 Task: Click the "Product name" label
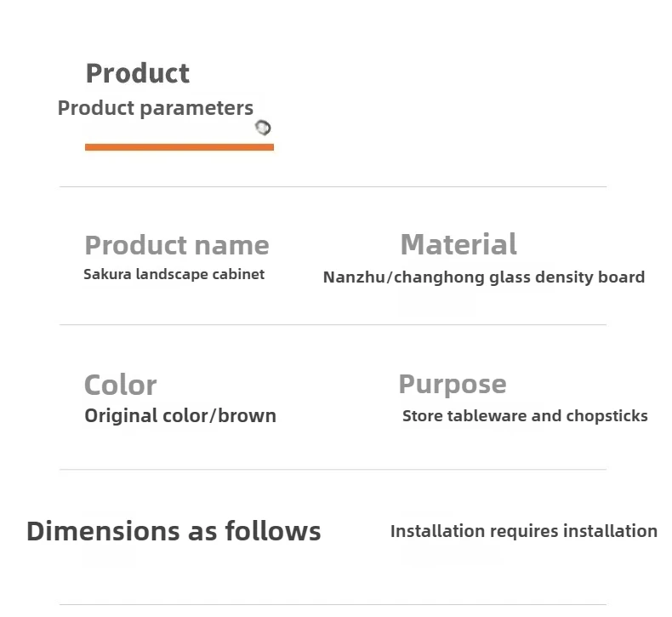click(x=177, y=245)
